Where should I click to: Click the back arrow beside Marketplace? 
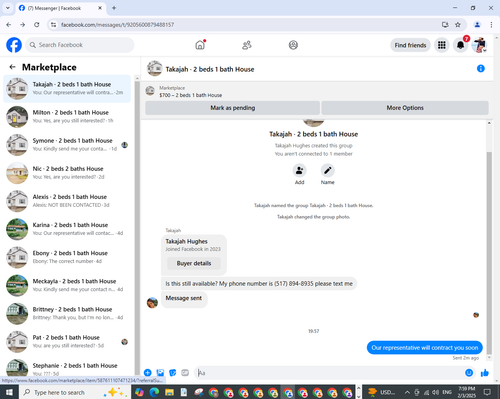[x=12, y=67]
